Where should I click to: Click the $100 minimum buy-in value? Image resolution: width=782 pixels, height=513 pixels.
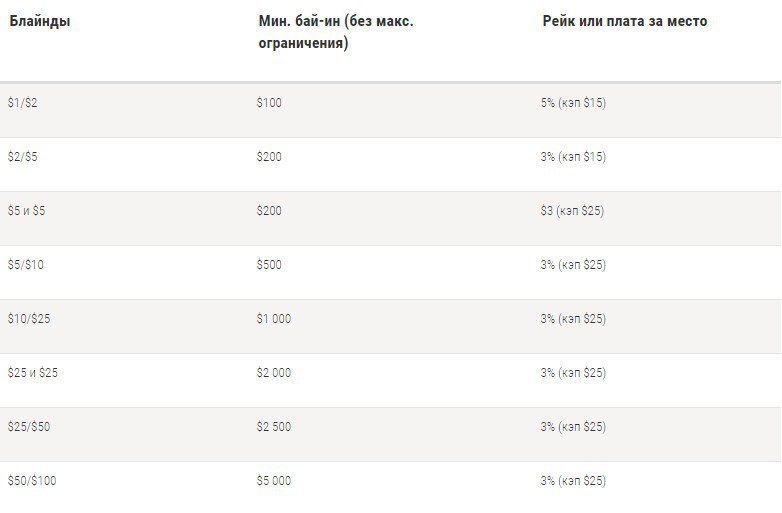tap(270, 103)
